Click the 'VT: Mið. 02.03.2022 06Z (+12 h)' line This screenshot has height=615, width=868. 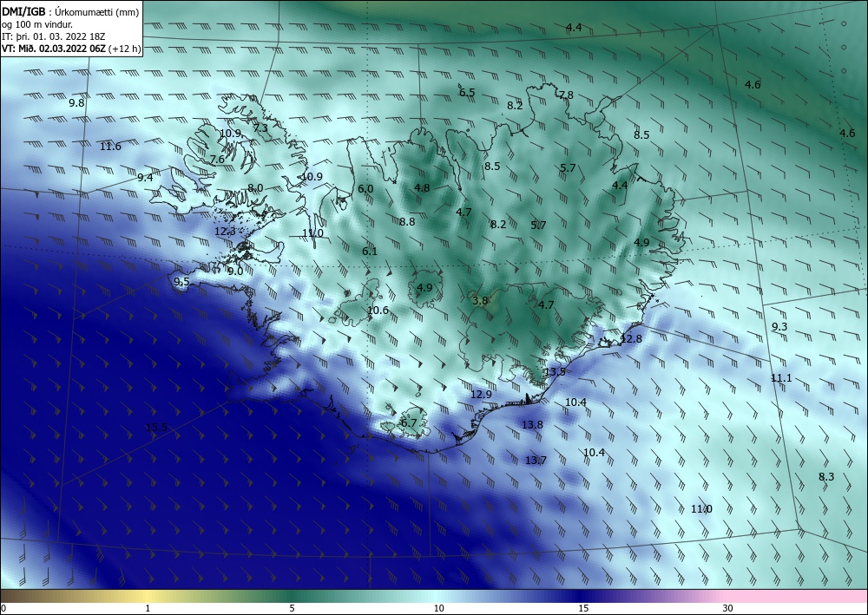pyautogui.click(x=71, y=49)
